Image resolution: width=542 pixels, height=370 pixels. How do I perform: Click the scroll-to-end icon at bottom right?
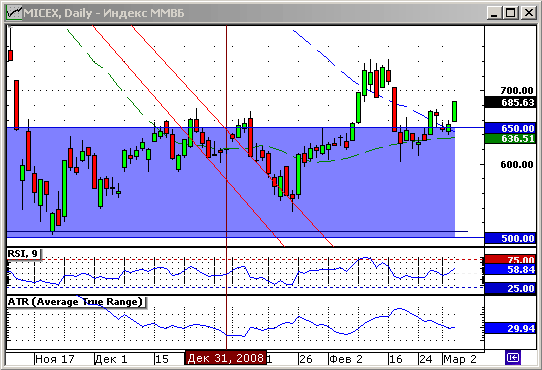pos(513,358)
